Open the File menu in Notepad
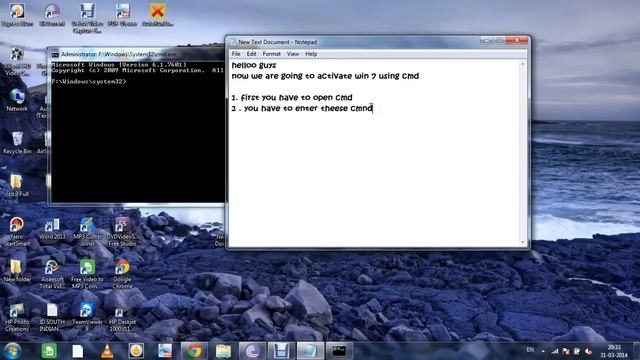The image size is (640, 360). pos(236,54)
